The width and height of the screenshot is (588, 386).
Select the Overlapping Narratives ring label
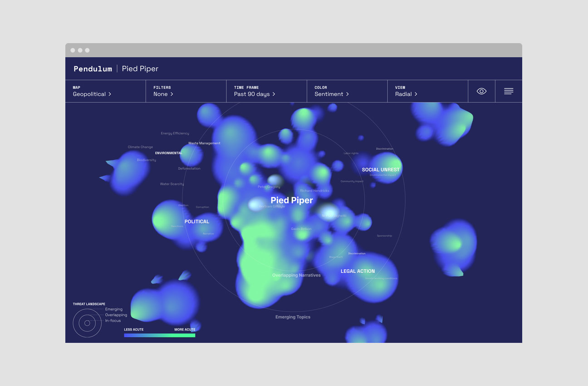pos(296,275)
